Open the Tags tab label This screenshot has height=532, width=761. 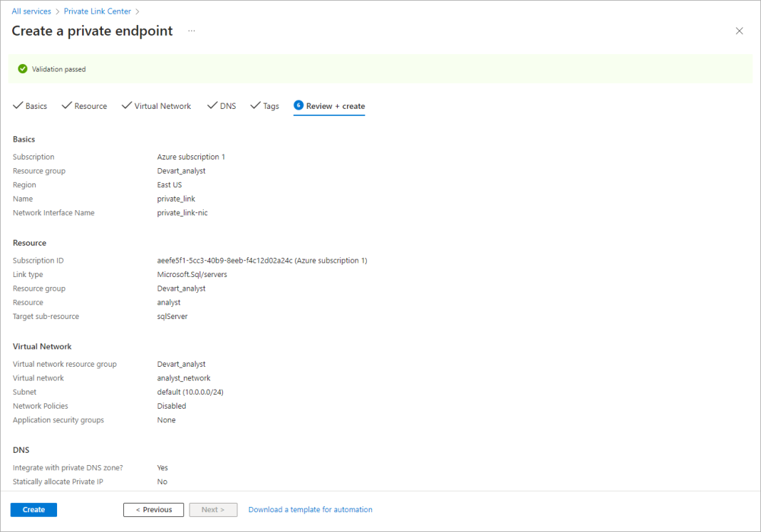(x=271, y=106)
